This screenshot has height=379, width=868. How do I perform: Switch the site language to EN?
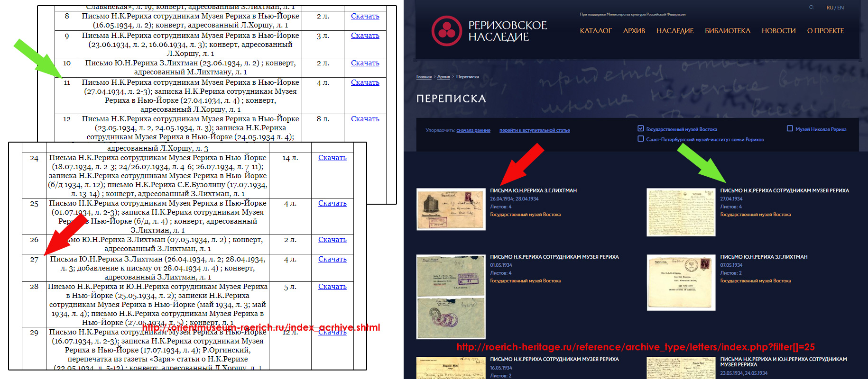coord(840,8)
